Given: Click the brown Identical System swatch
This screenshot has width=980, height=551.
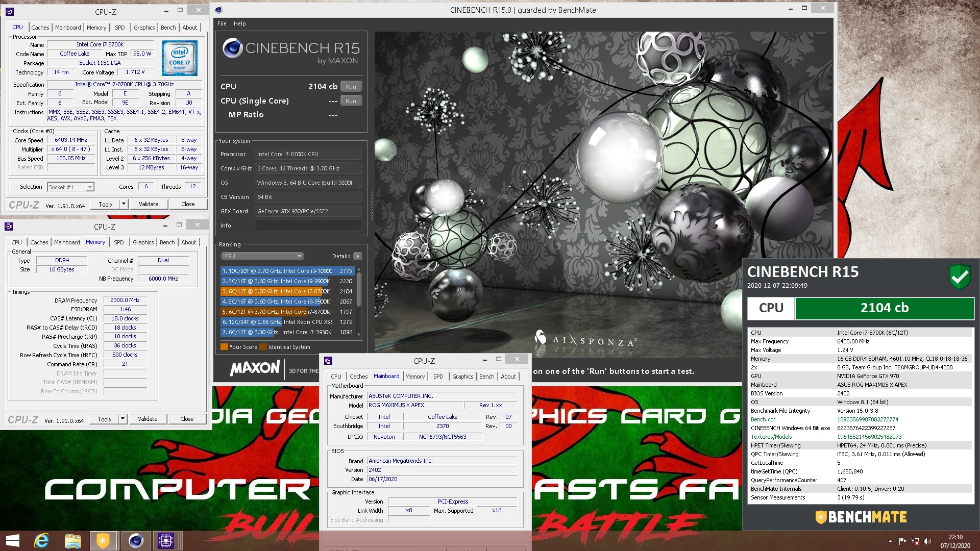Looking at the screenshot, I should (x=263, y=347).
